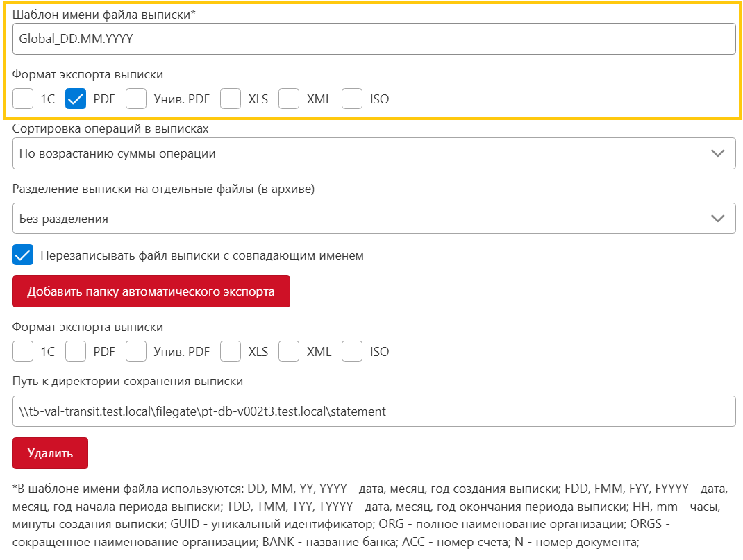Disable 'Перезаписывать файл выписки' checkbox
This screenshot has width=743, height=560.
point(23,255)
